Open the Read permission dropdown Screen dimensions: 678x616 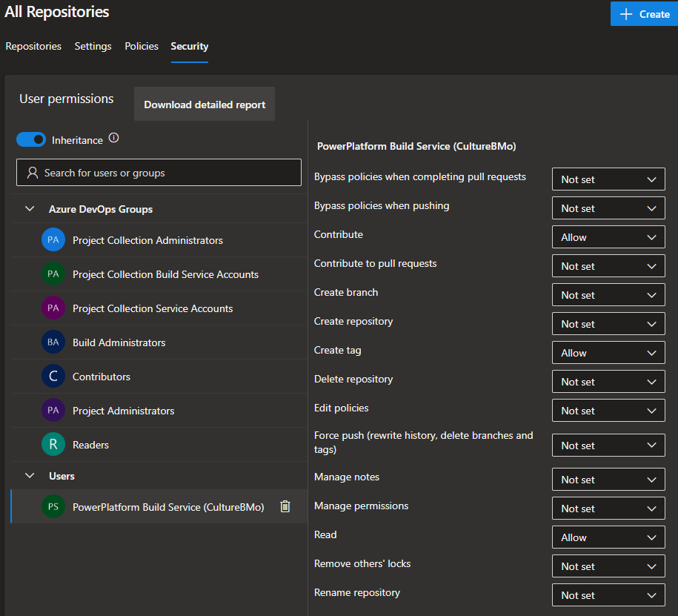point(608,537)
